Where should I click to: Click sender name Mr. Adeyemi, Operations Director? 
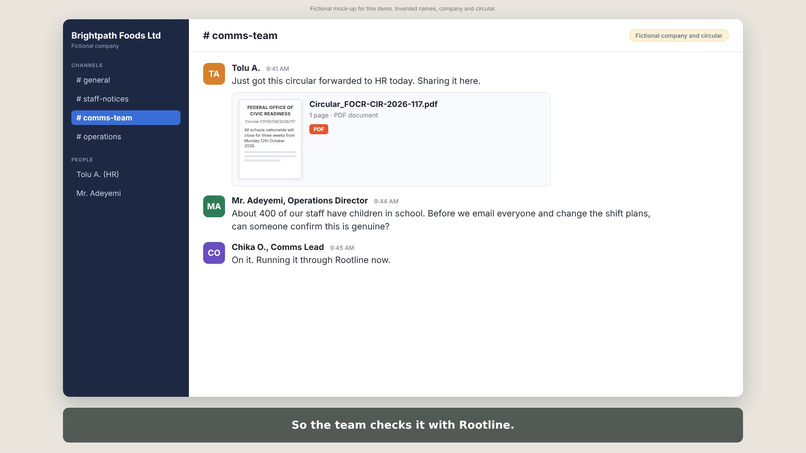300,201
